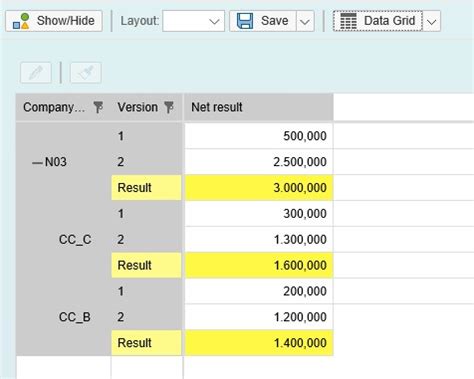Click the 1.300,000 value cell
Screen dimensions: 474x379
pos(259,239)
